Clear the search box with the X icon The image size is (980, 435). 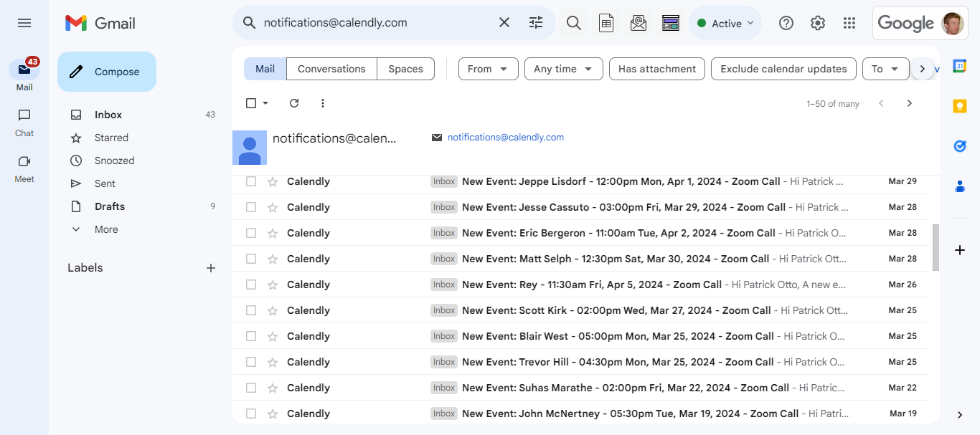click(504, 23)
